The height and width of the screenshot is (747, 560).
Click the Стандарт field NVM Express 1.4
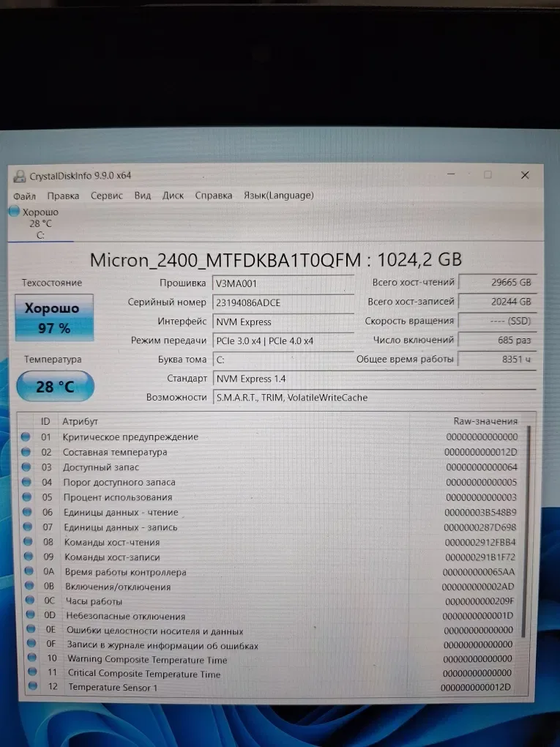coord(374,379)
